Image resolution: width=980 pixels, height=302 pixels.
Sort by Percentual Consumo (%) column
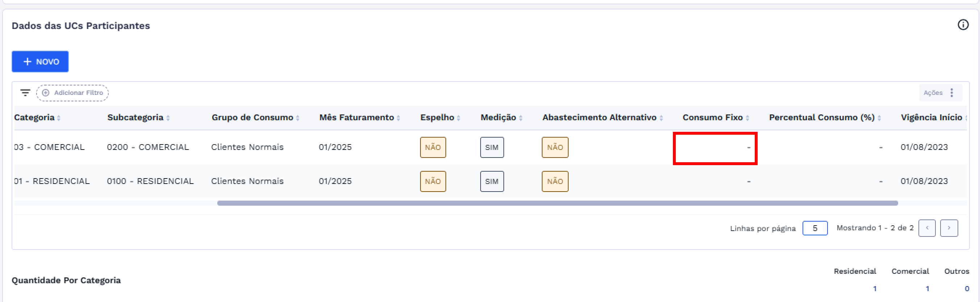[879, 118]
